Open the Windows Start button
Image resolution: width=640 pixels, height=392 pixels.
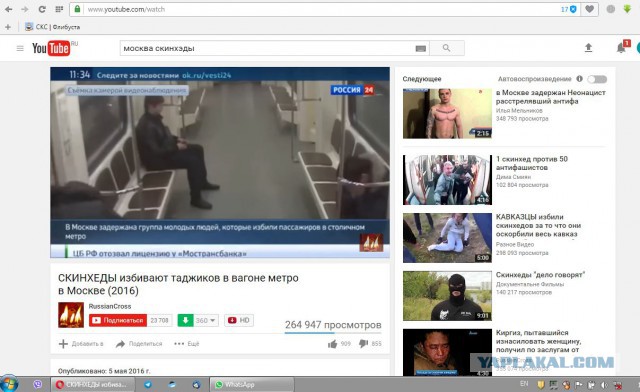(x=9, y=384)
